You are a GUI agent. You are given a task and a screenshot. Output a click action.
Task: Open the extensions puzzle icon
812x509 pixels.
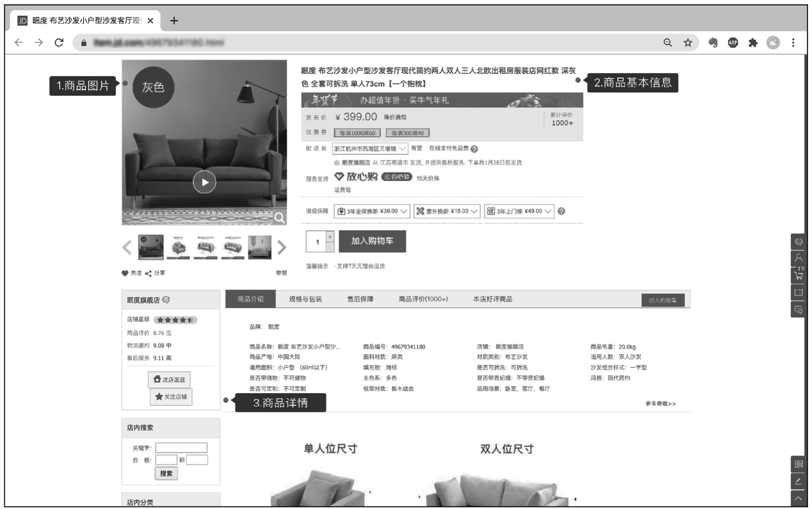pos(753,43)
